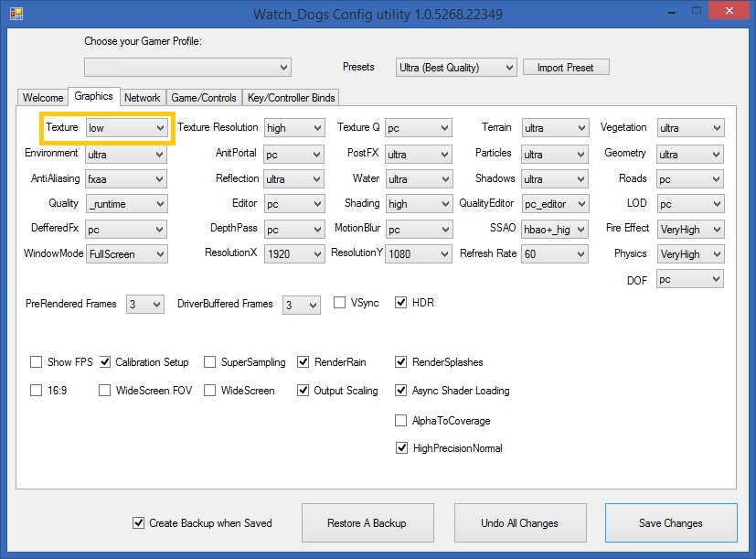This screenshot has height=559, width=756.
Task: Expand the Texture quality dropdown
Action: (126, 128)
